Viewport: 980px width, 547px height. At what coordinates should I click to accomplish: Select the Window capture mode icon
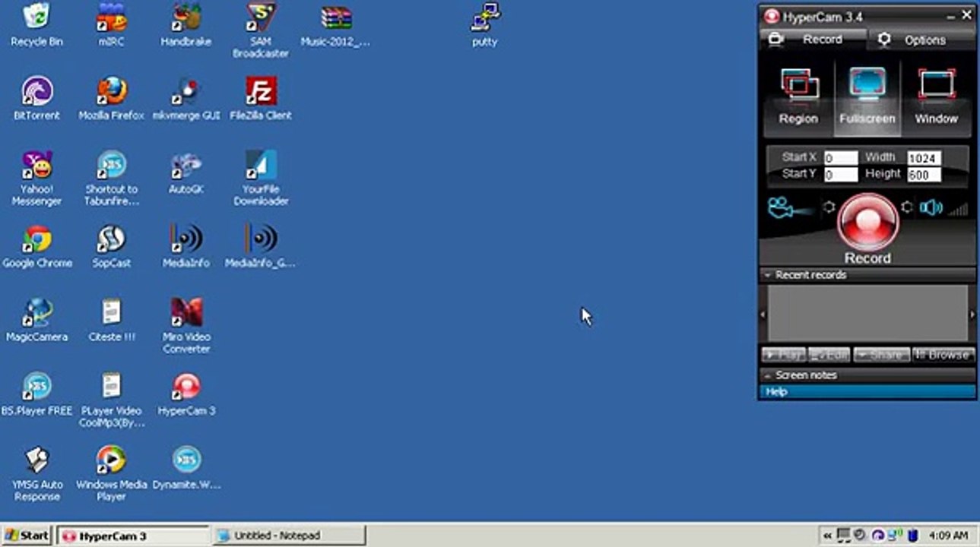[936, 96]
